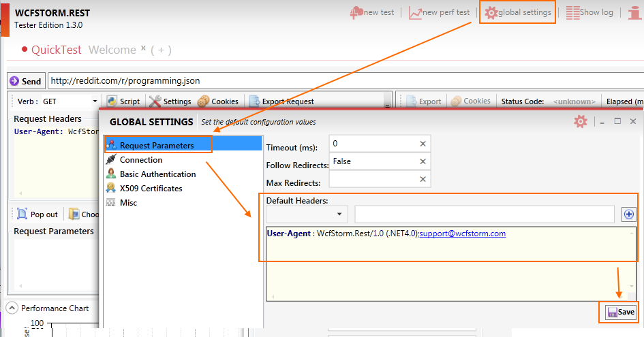Clear the Max Redirects value
Image resolution: width=644 pixels, height=337 pixels.
423,179
